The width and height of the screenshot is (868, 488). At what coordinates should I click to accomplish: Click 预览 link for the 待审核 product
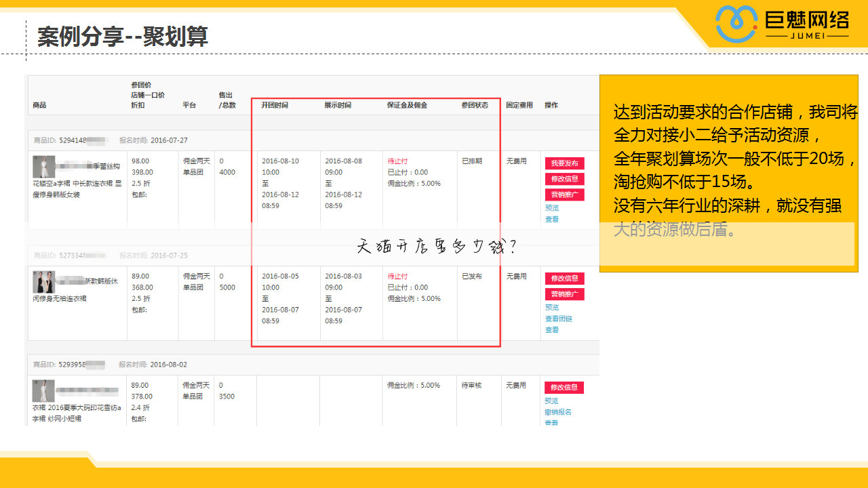551,401
